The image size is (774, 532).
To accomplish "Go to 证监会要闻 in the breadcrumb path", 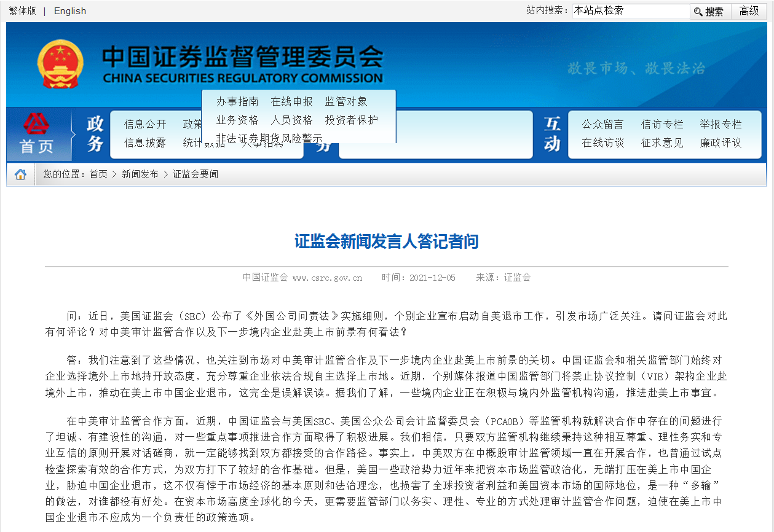I will [x=195, y=174].
